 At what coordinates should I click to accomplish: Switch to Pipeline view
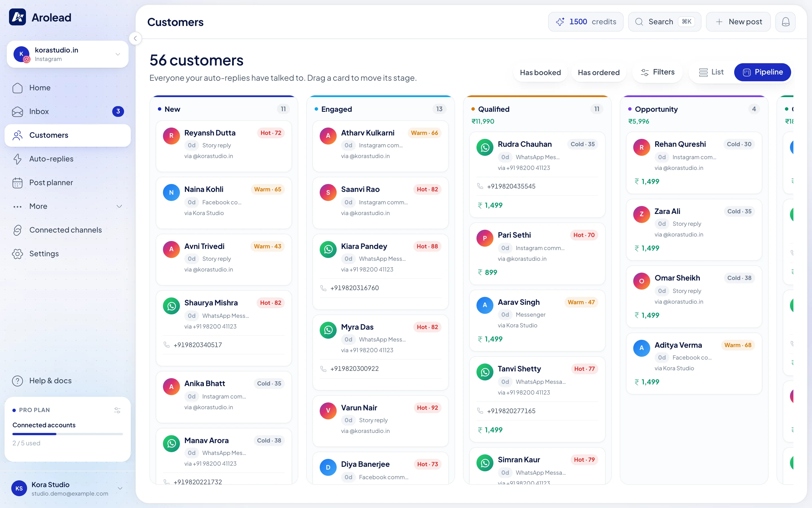click(762, 72)
